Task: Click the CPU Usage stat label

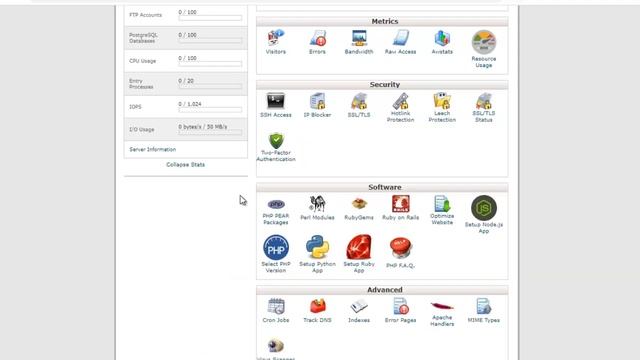Action: coord(143,61)
